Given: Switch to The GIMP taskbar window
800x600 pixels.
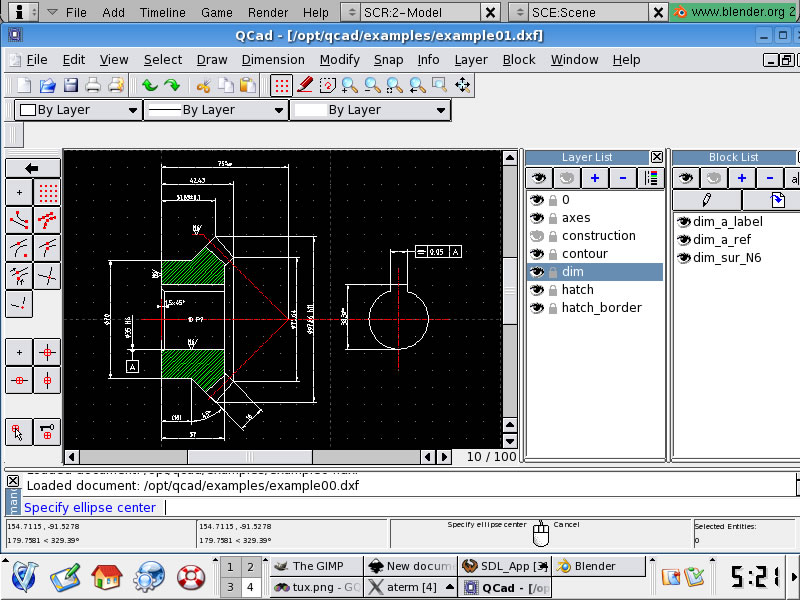Looking at the screenshot, I should (309, 566).
